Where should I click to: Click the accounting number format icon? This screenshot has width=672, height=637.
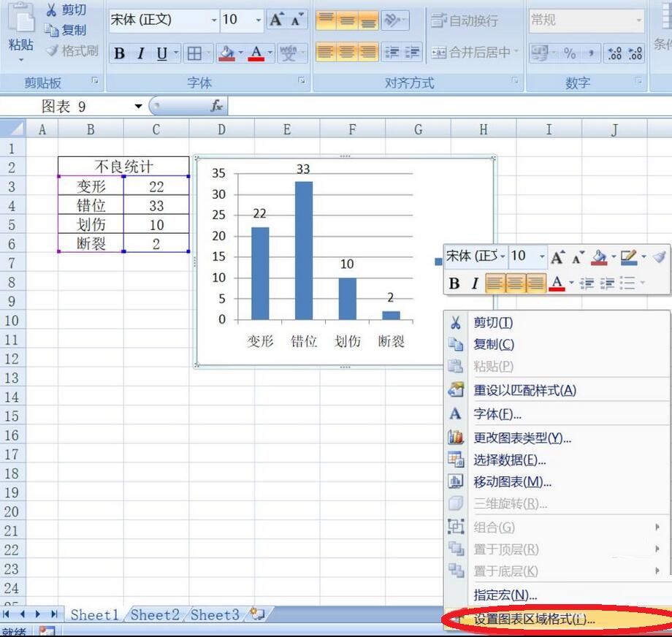point(539,53)
